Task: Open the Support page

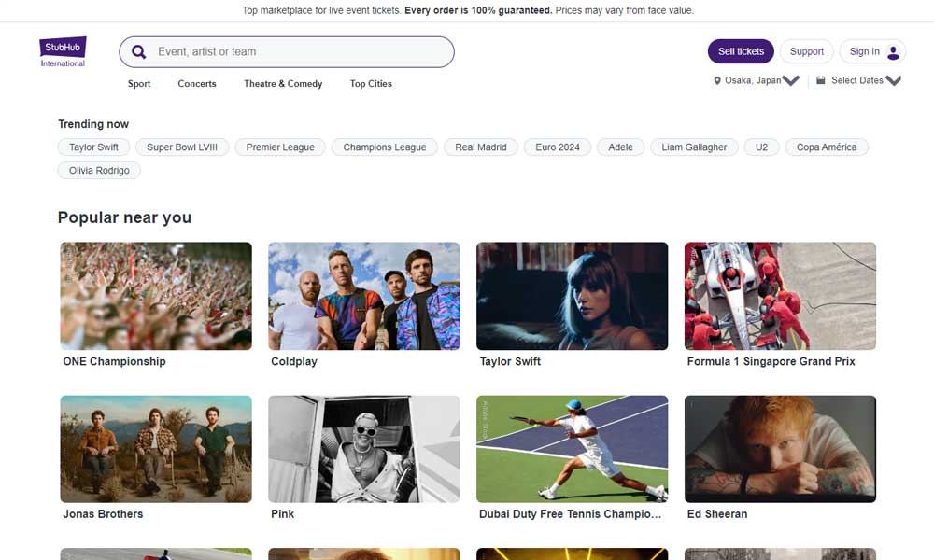Action: pos(807,51)
